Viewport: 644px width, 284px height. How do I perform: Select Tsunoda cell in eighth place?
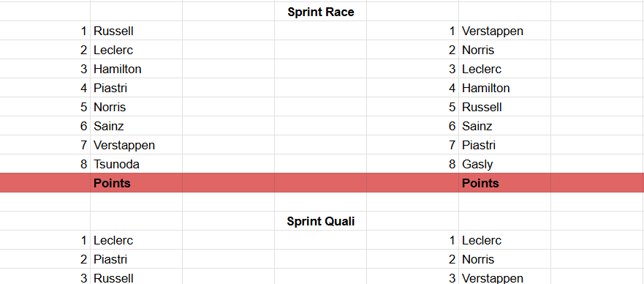[137, 164]
